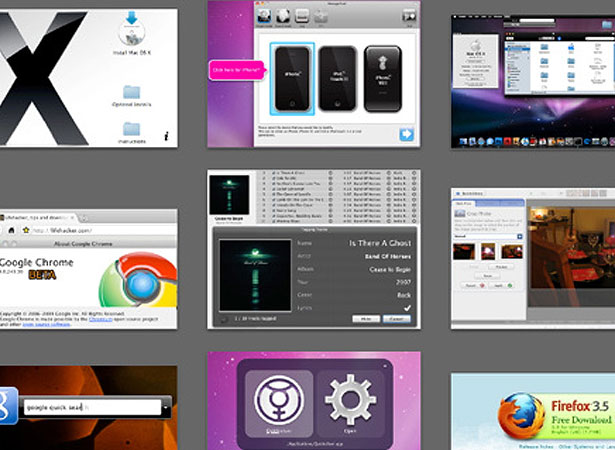615x450 pixels.
Task: Choose the iPhone 3G device with pineapple logo
Action: (383, 79)
